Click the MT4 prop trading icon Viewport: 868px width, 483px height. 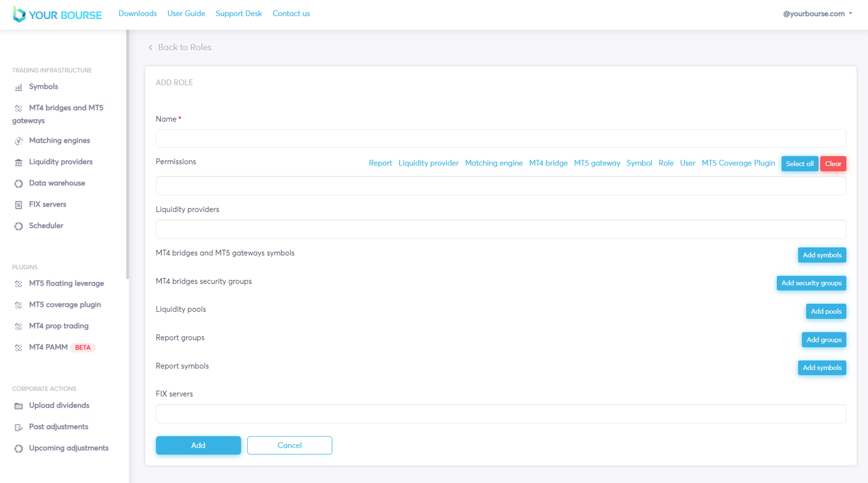click(19, 327)
